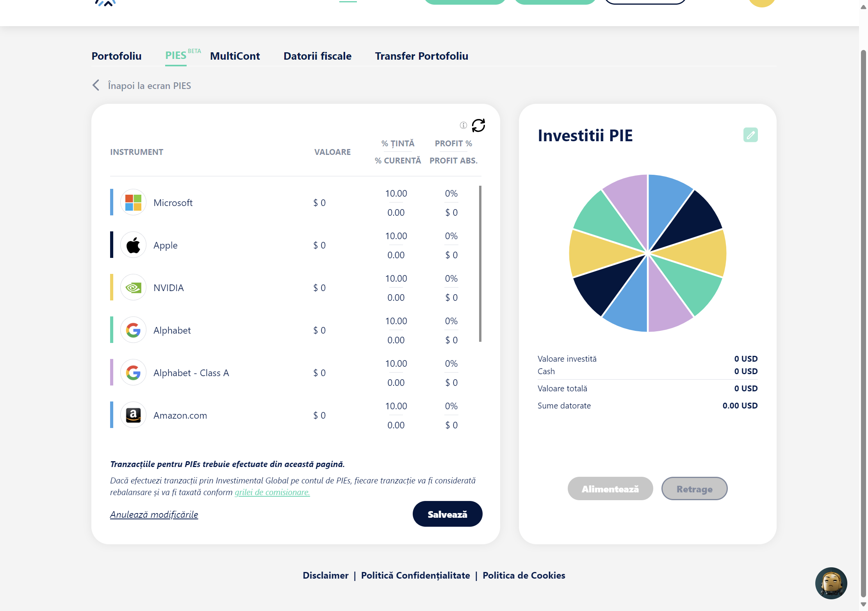868x611 pixels.
Task: Click the Alphabet - Class A instrument name
Action: (x=191, y=373)
